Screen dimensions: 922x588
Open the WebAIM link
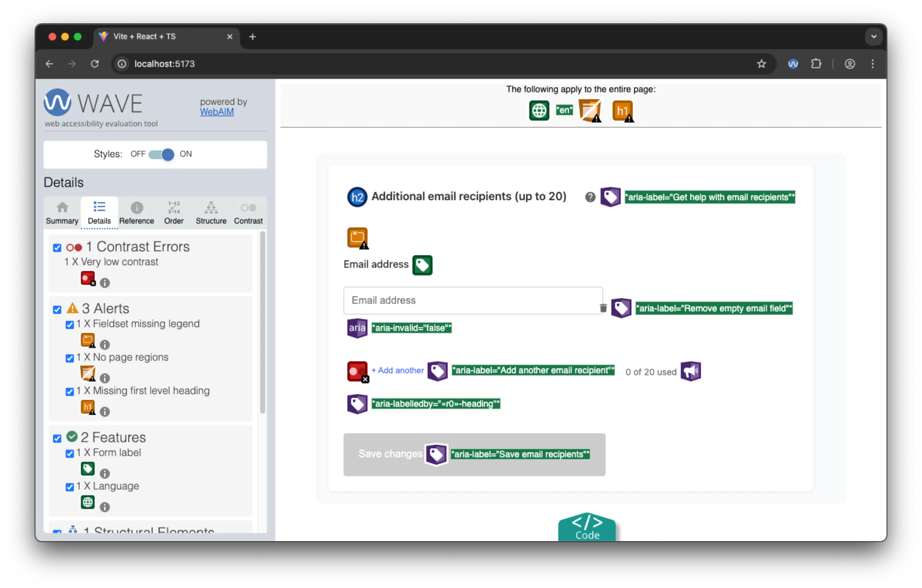point(216,112)
